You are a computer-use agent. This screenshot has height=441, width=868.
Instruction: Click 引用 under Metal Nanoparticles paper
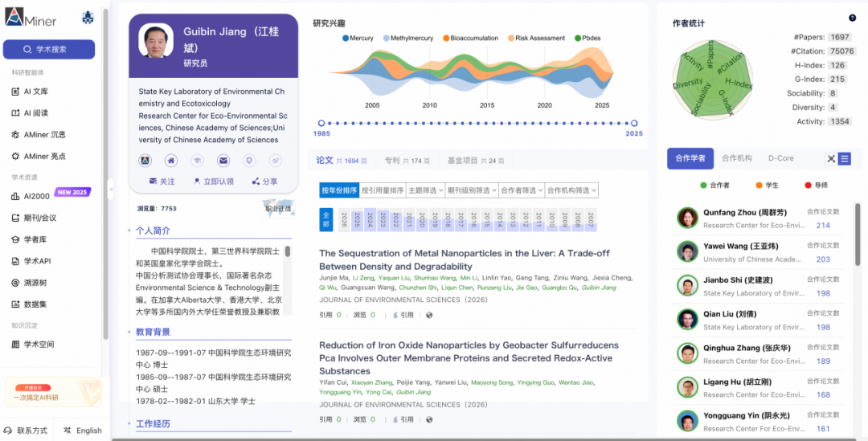403,315
